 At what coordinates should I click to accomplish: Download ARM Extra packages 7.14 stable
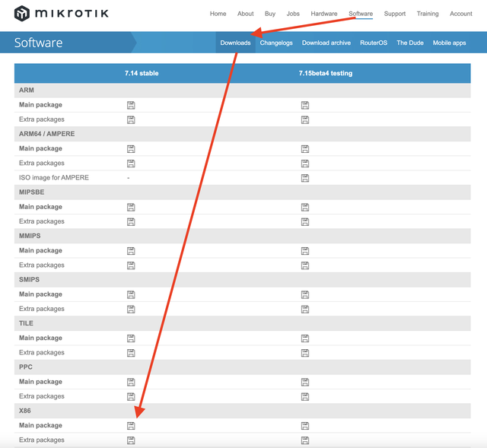coord(131,120)
